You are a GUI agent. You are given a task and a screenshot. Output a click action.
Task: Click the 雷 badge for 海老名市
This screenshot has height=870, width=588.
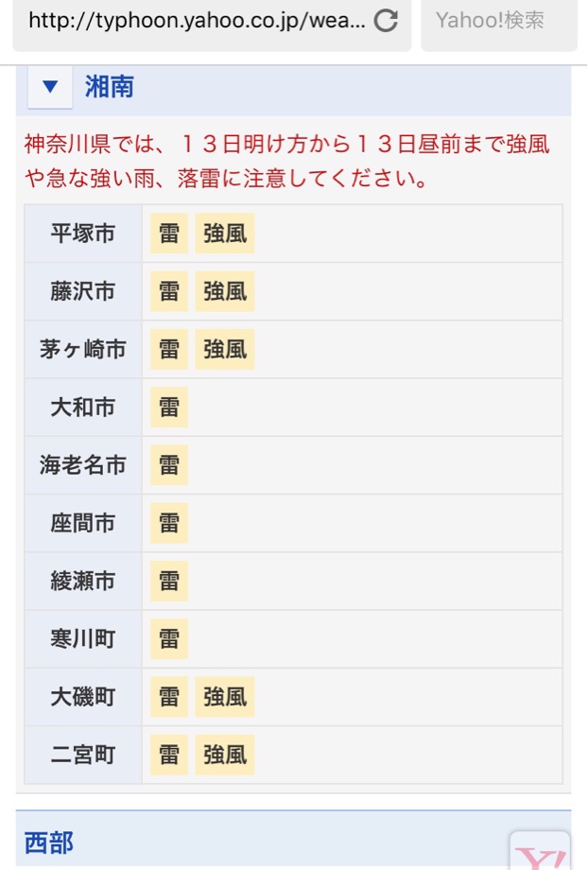click(169, 465)
